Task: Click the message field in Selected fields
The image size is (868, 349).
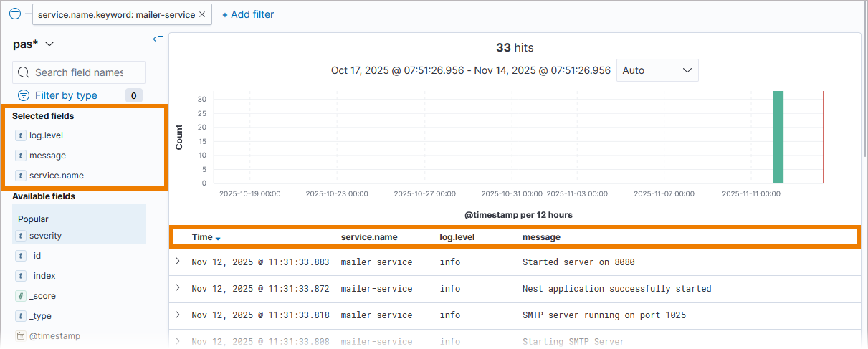Action: (x=47, y=155)
